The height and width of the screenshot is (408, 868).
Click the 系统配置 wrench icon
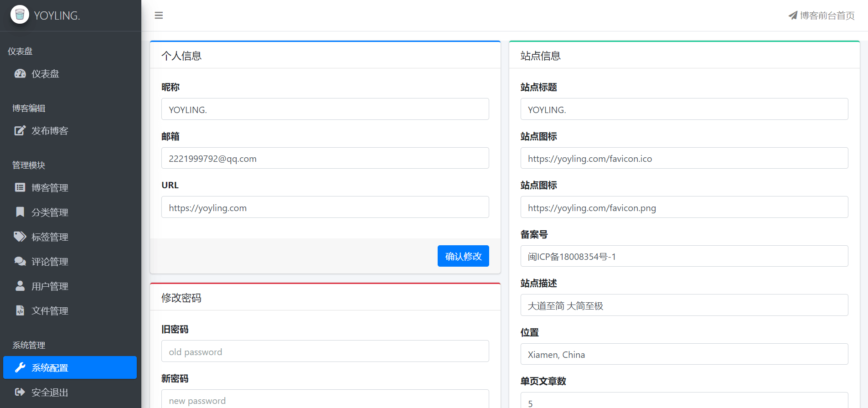(x=20, y=367)
